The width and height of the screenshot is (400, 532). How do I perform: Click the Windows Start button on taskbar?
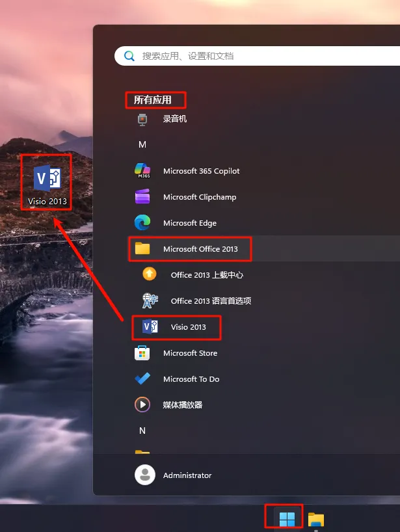click(x=287, y=520)
